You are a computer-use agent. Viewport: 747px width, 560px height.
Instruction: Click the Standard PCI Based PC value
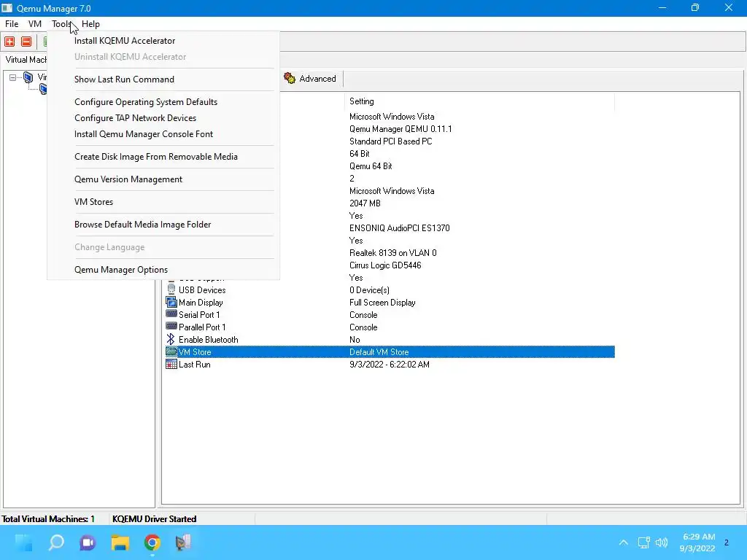pos(391,141)
